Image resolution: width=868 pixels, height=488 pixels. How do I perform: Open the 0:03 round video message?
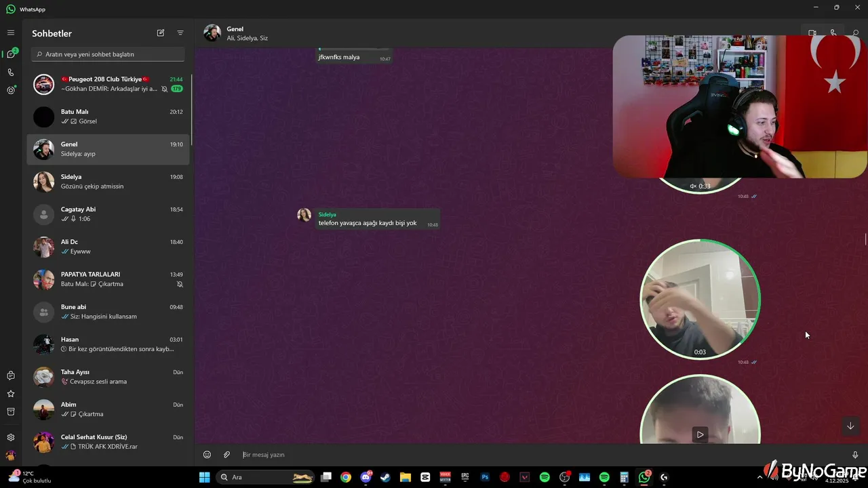click(x=701, y=299)
